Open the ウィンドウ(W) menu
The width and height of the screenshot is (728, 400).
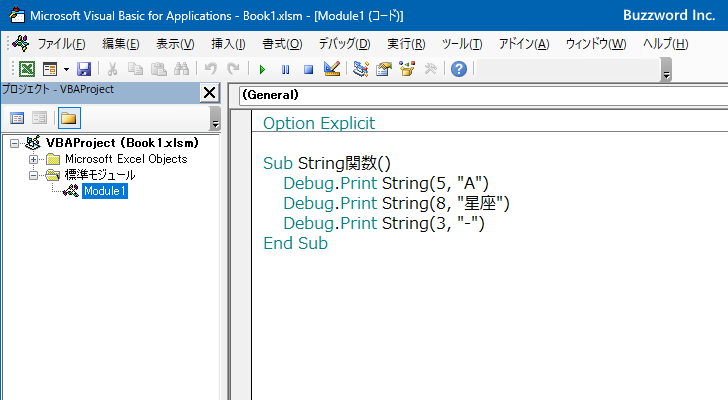tap(596, 44)
